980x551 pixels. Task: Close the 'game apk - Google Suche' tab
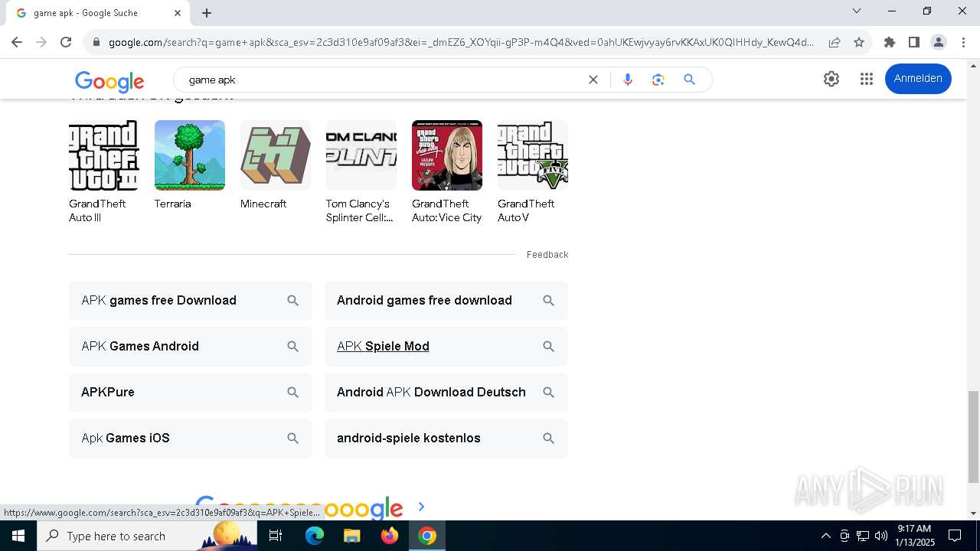coord(178,13)
